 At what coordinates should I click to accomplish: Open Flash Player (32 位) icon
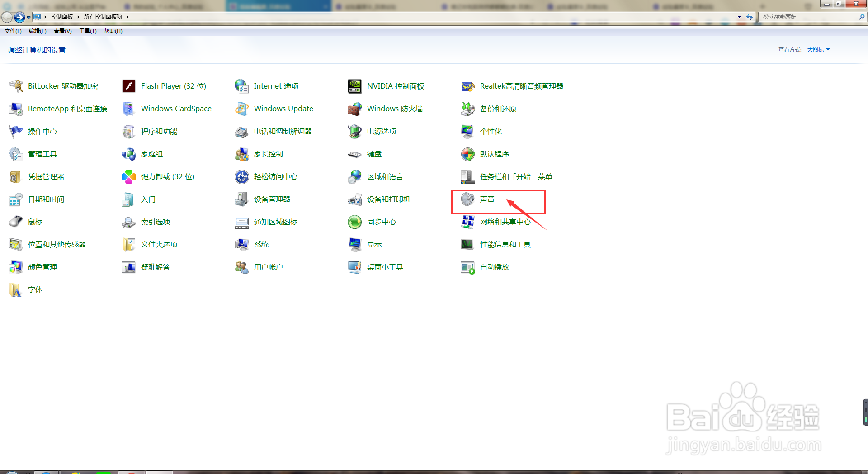click(x=129, y=86)
